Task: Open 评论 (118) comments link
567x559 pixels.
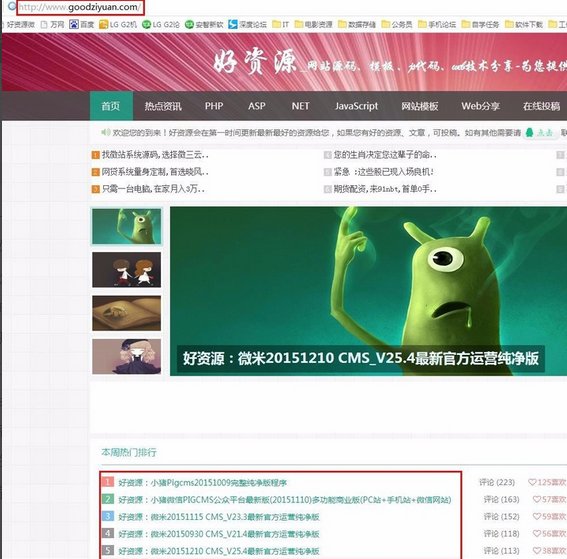Action: pyautogui.click(x=502, y=534)
